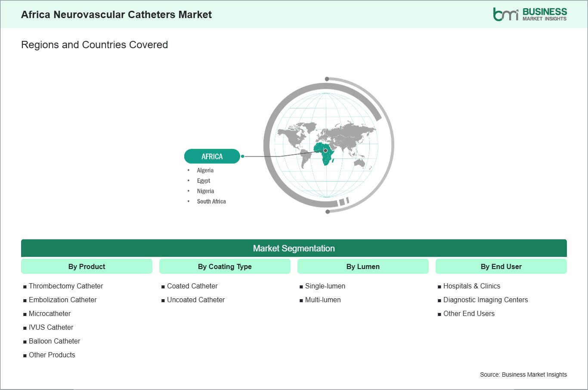Image resolution: width=588 pixels, height=390 pixels.
Task: Click Diagnostic Imaging Centers item
Action: [x=486, y=300]
